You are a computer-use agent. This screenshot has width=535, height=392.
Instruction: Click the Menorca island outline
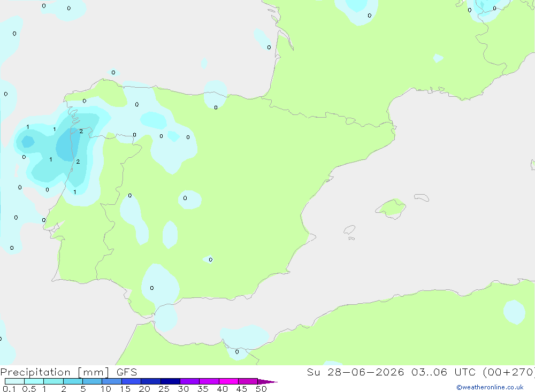pyautogui.click(x=422, y=197)
